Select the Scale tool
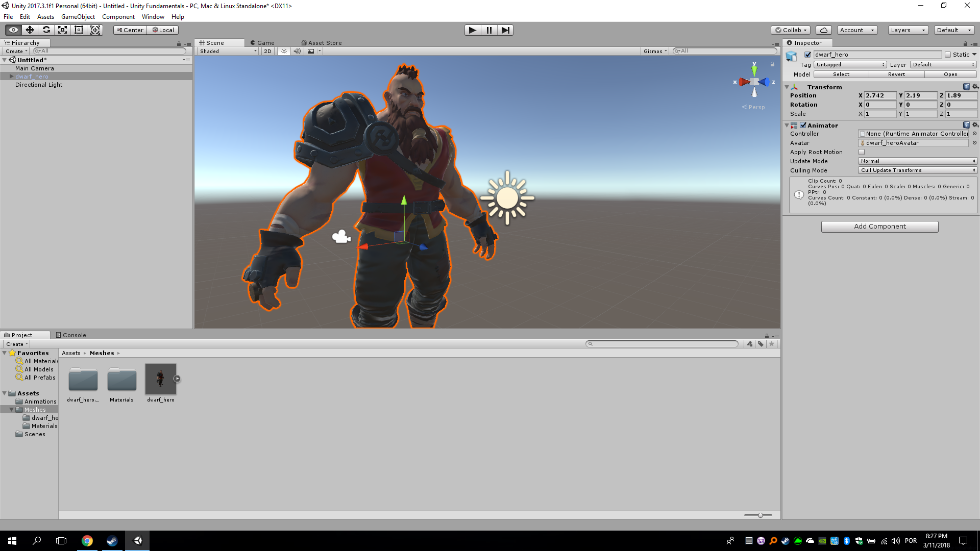The image size is (980, 551). [x=62, y=30]
